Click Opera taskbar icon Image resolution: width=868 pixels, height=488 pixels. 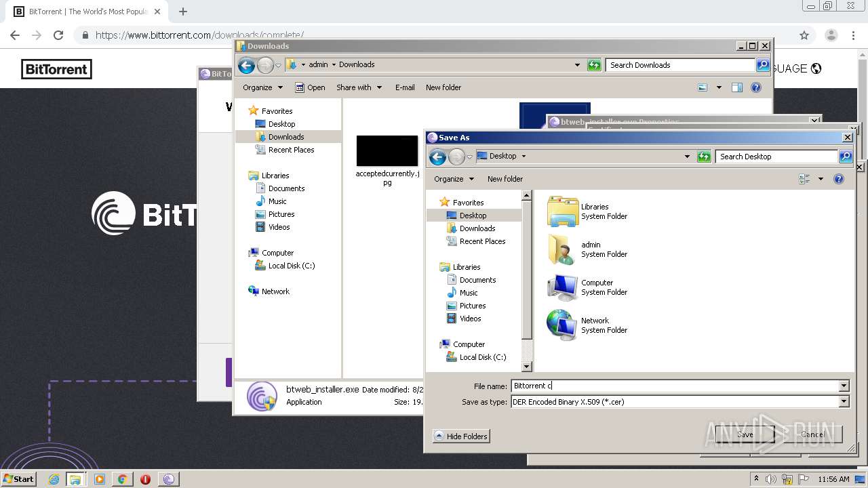point(145,479)
